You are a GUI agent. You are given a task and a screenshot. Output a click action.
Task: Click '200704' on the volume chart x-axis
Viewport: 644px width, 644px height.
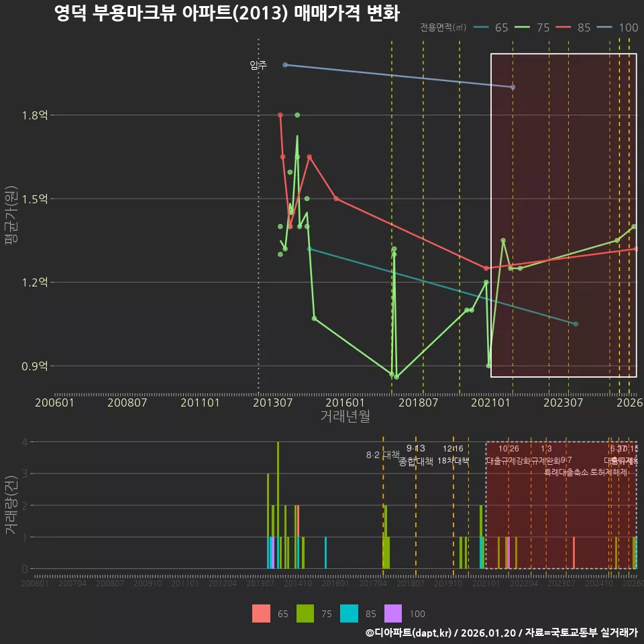[x=72, y=583]
